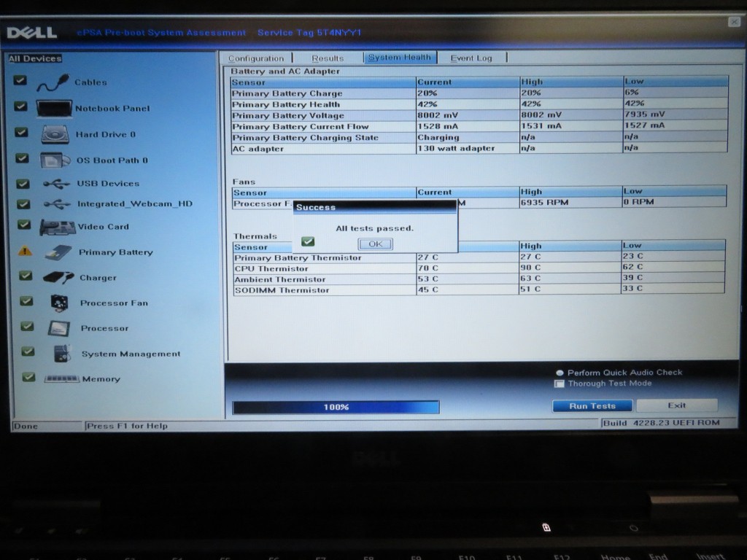Screen dimensions: 747x560
Task: Uncheck the Memory checkbox
Action: point(28,377)
